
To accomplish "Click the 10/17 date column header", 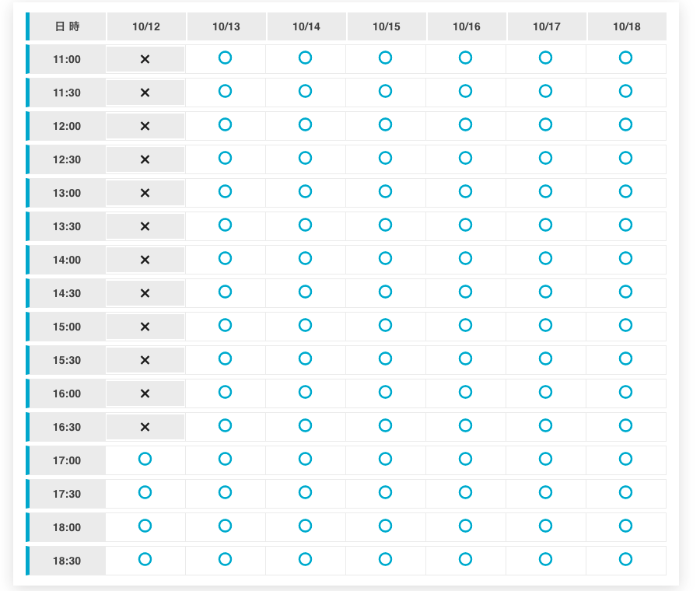I will [x=547, y=26].
